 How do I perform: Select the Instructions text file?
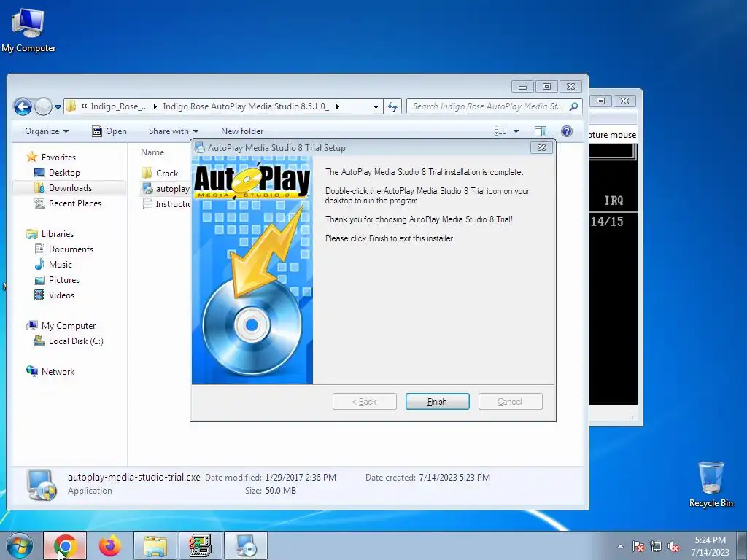point(166,204)
